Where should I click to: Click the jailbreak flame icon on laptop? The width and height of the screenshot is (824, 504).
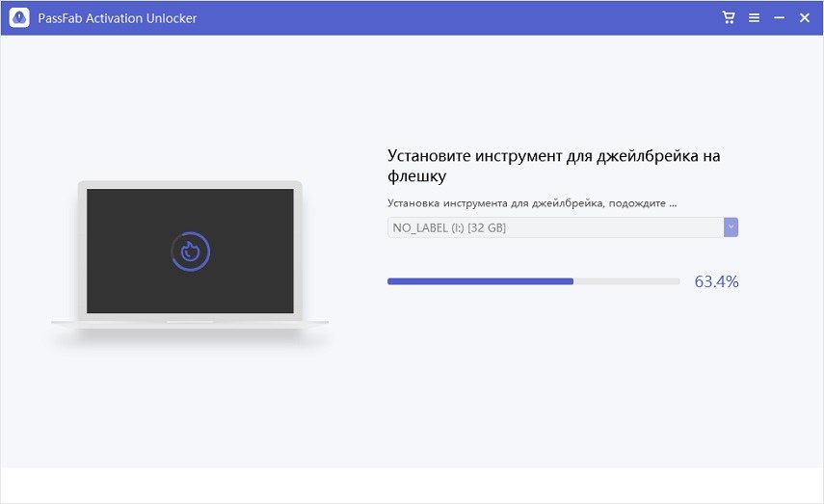(190, 252)
